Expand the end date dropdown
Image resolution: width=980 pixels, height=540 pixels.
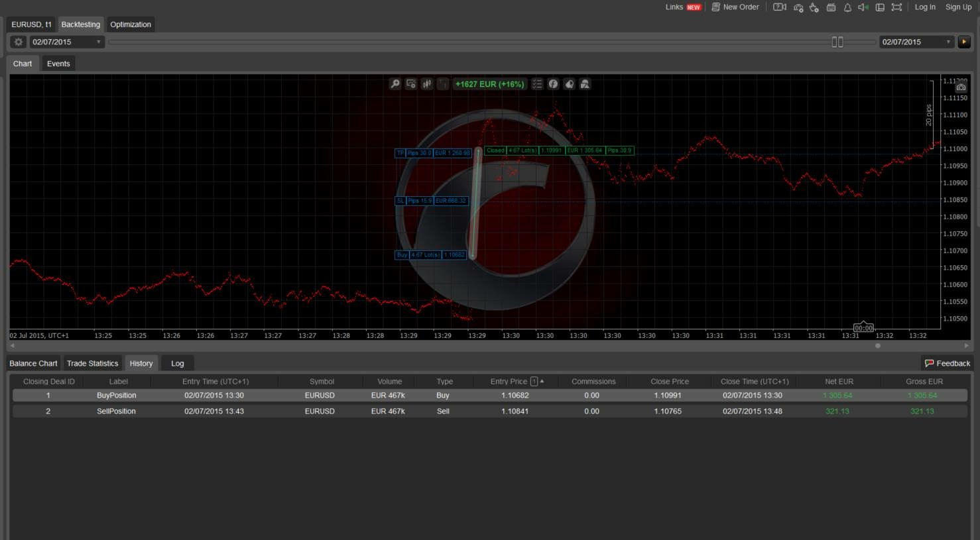coord(948,42)
